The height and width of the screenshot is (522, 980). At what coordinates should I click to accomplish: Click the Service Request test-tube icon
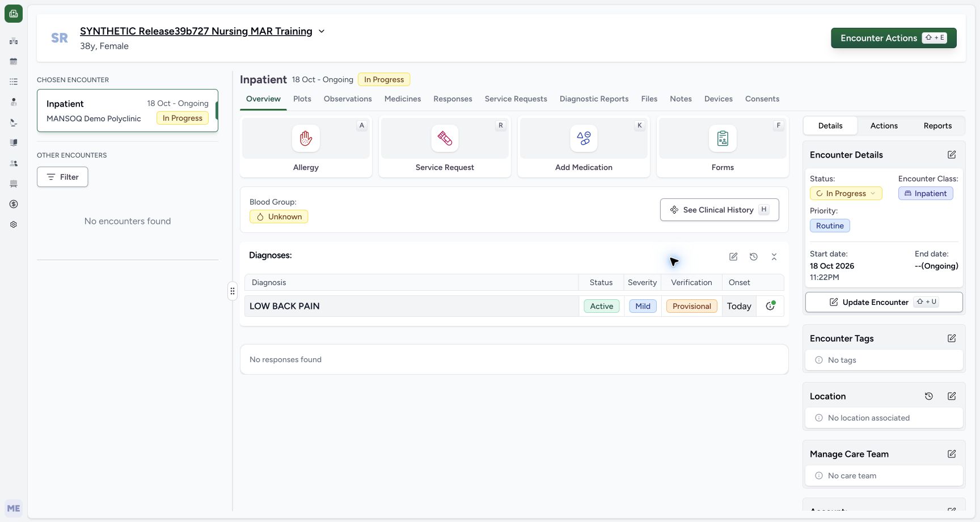445,138
